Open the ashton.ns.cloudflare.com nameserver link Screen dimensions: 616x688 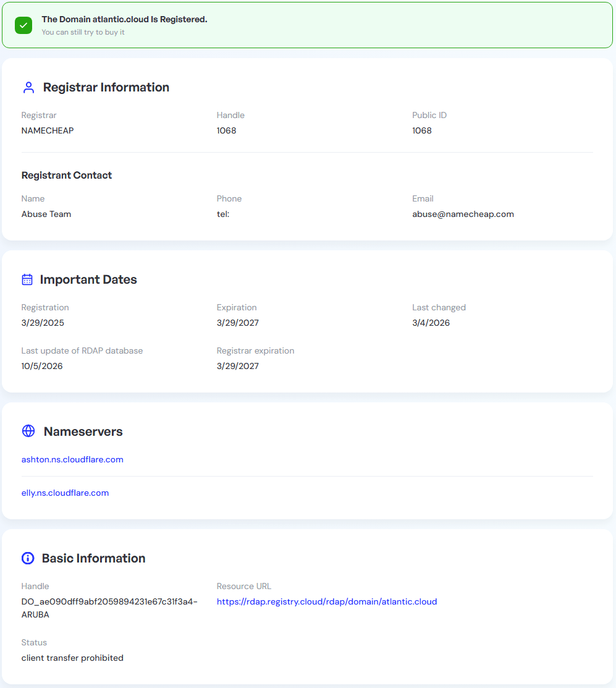[72, 459]
